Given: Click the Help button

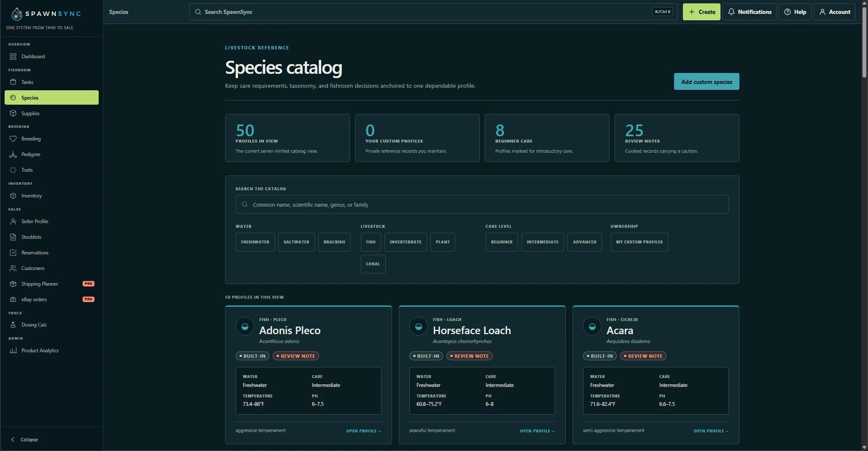Looking at the screenshot, I should 795,12.
